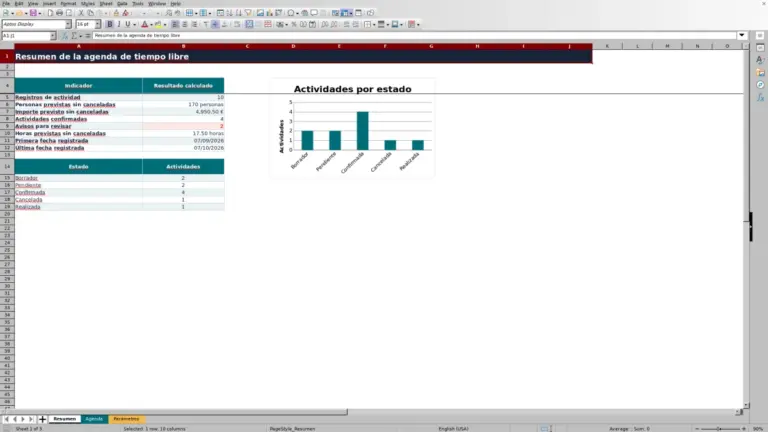Image resolution: width=768 pixels, height=432 pixels.
Task: Toggle Bold formatting
Action: tap(110, 24)
